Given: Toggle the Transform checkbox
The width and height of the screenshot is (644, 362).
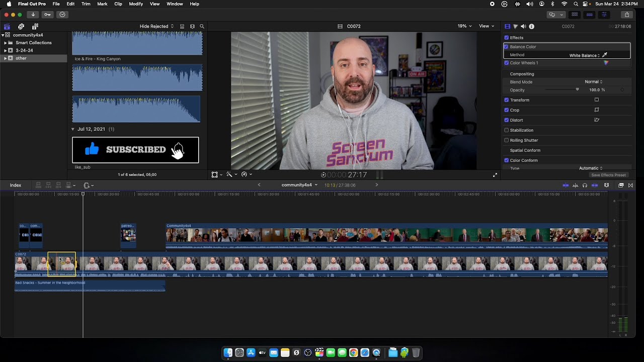Looking at the screenshot, I should 507,100.
